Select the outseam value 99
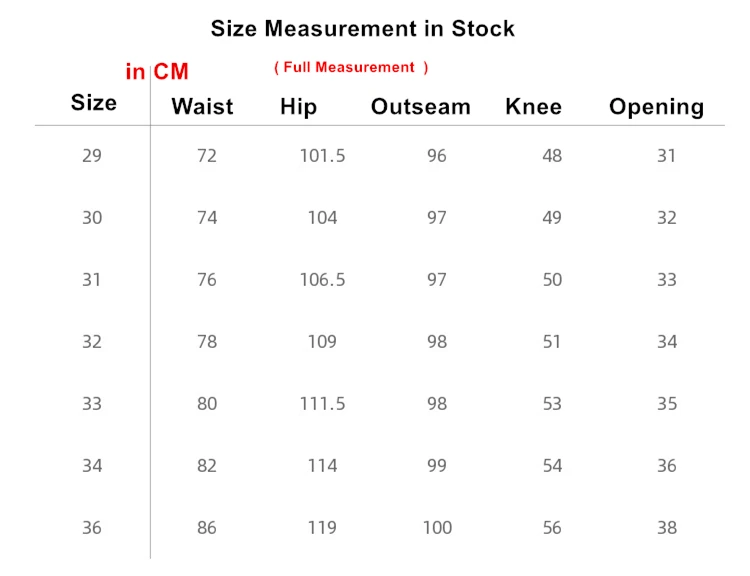 tap(437, 466)
